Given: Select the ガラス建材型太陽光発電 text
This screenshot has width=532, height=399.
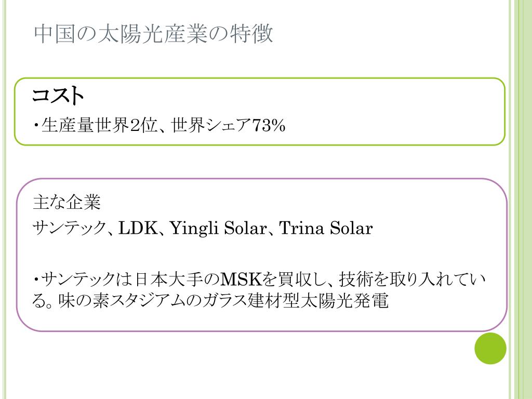Looking at the screenshot, I should 295,301.
